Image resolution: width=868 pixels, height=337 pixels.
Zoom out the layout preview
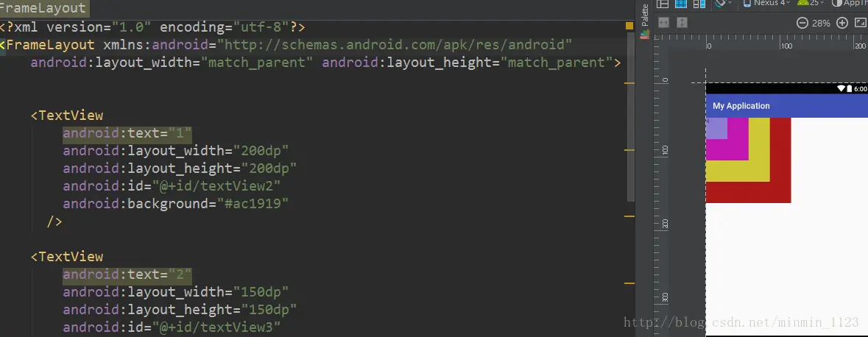802,23
